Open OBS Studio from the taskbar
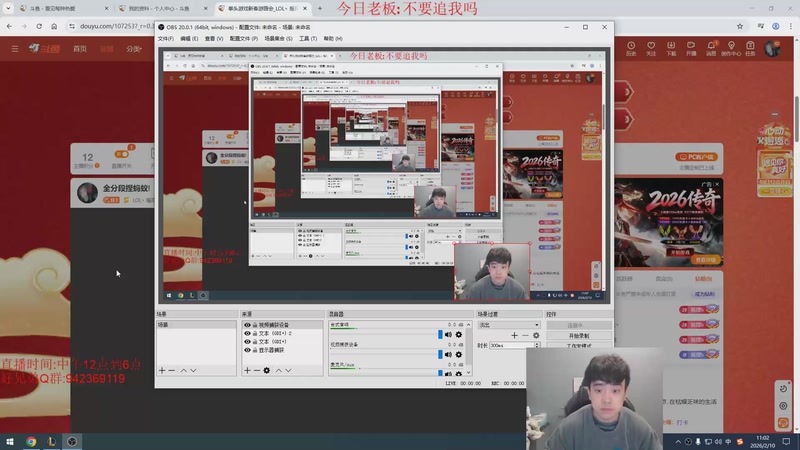This screenshot has width=800, height=450. click(72, 442)
